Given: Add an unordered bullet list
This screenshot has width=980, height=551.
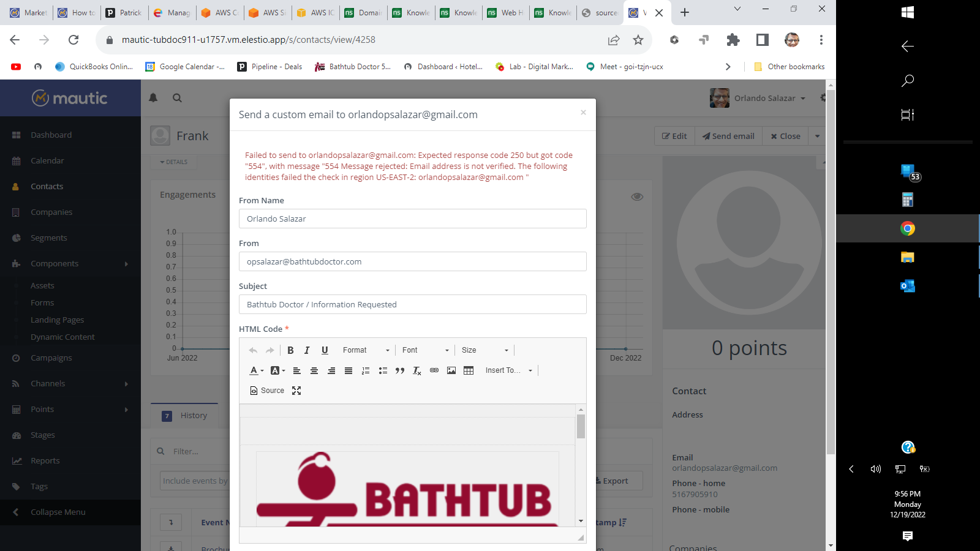Looking at the screenshot, I should tap(383, 370).
